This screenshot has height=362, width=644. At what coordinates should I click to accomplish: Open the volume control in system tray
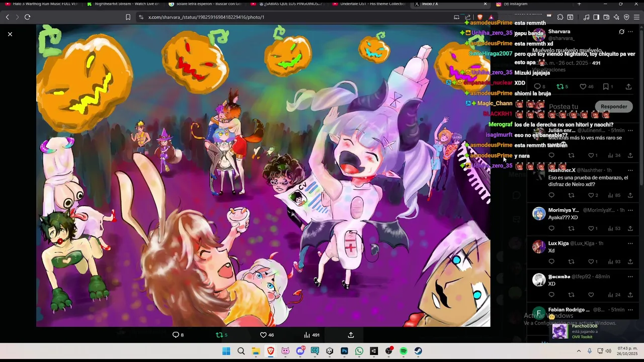point(608,351)
